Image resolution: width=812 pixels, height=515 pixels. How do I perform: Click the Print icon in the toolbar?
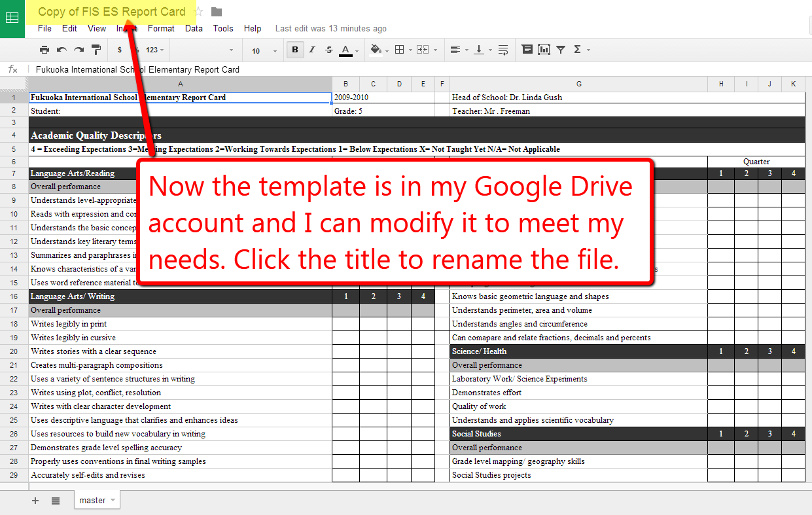(x=44, y=50)
